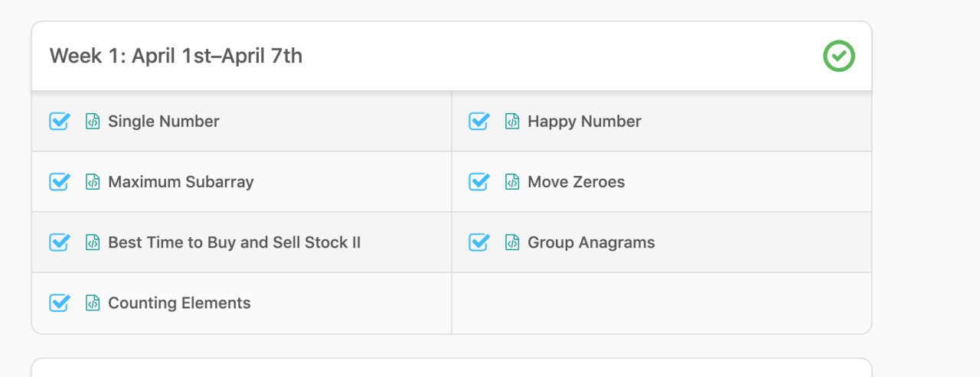The image size is (980, 377).
Task: Click the code icon beside Best Time to Buy
Action: point(93,242)
